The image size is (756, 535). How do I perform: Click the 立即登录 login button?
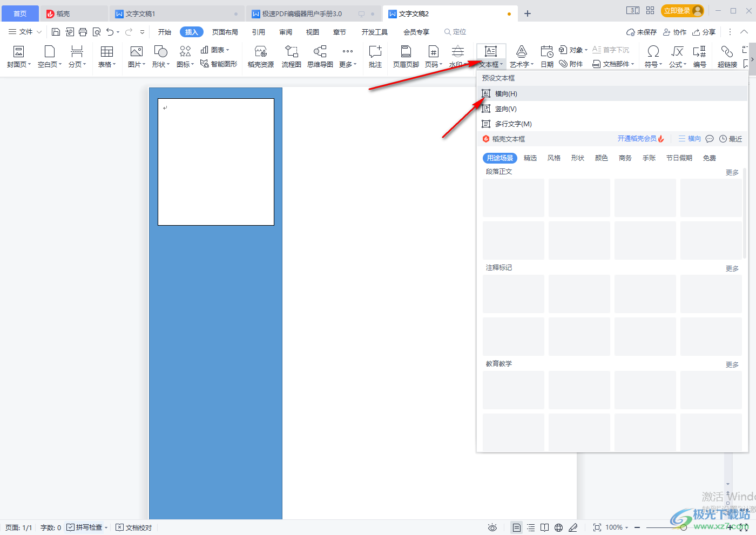683,11
